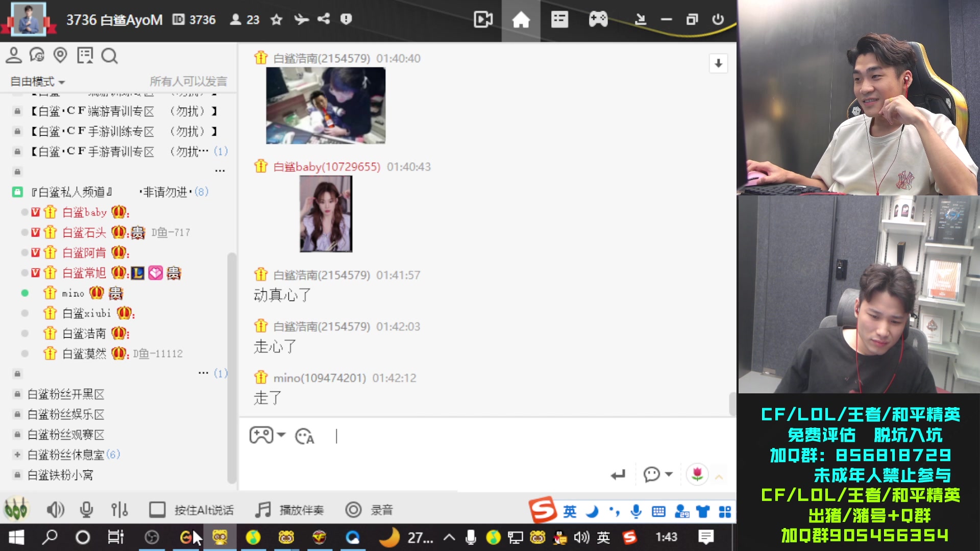The image size is (980, 551).
Task: Toggle the microphone in the bottom toolbar
Action: pyautogui.click(x=86, y=510)
